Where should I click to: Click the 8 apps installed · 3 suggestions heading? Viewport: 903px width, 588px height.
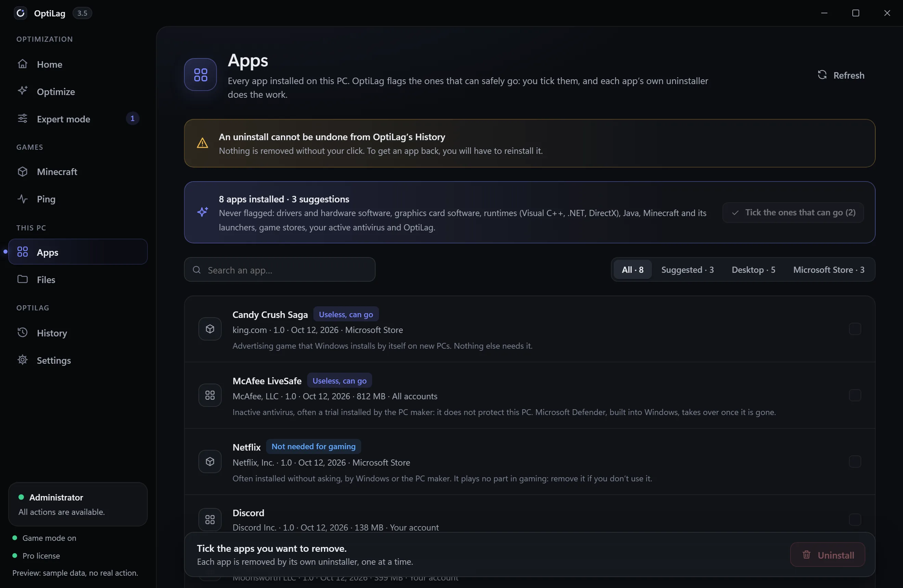pos(284,199)
